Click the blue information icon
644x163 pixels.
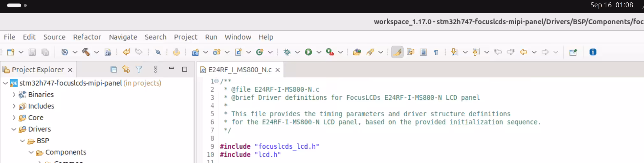(593, 52)
